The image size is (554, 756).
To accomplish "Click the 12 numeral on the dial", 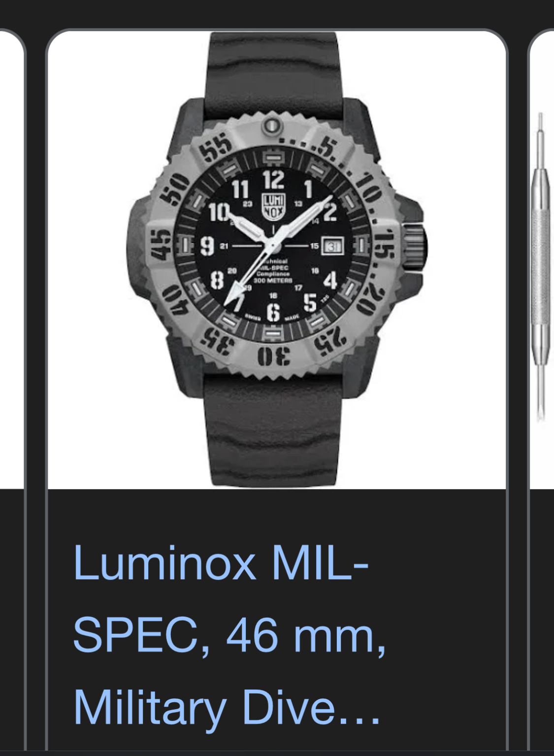I will click(x=272, y=180).
